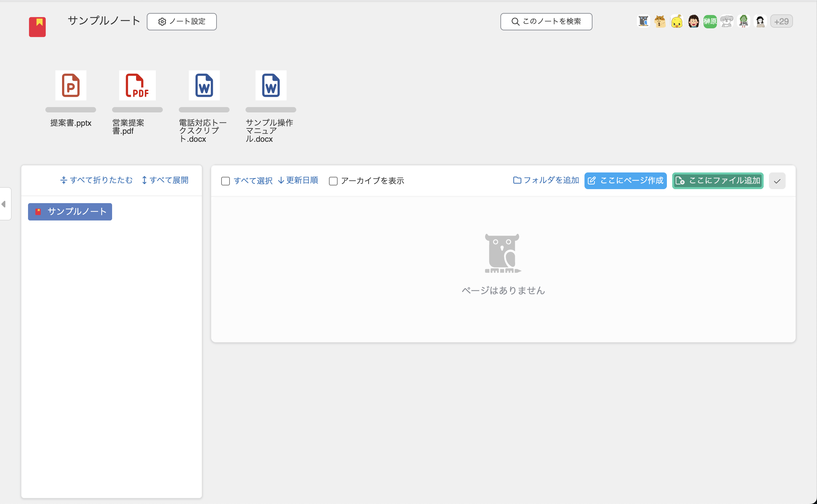
Task: Click the yellow chick member avatar
Action: 677,22
